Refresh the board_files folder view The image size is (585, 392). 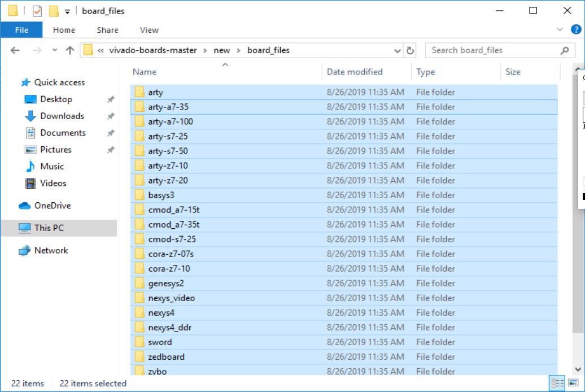(x=410, y=50)
